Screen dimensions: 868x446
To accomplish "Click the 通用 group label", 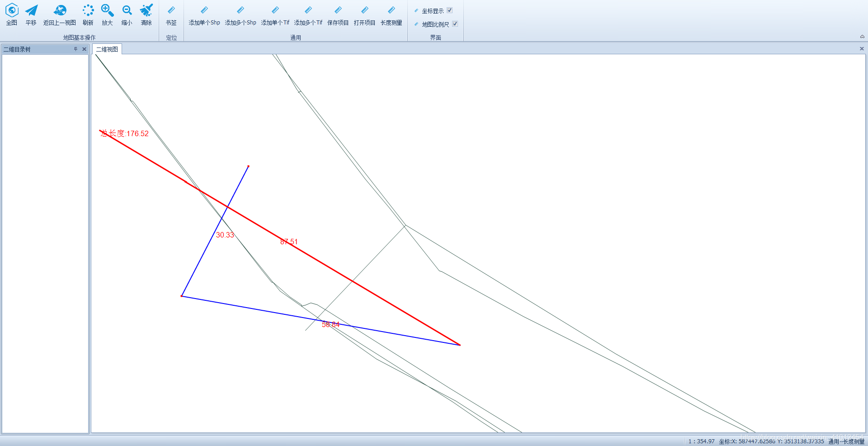I will [x=296, y=38].
